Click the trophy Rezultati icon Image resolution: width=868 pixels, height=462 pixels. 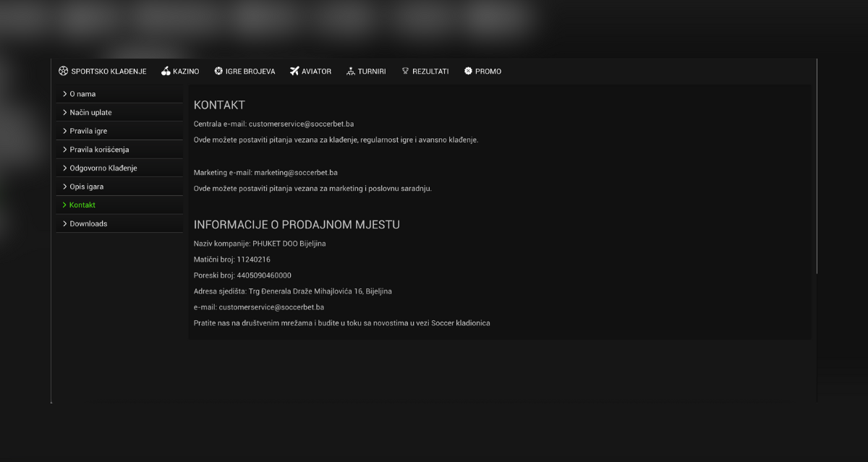point(404,71)
